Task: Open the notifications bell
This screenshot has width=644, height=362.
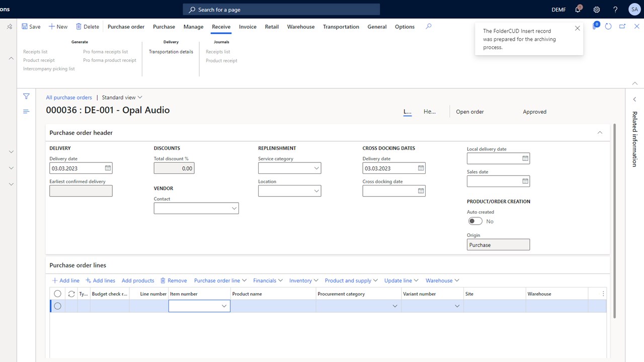Action: pos(578,10)
